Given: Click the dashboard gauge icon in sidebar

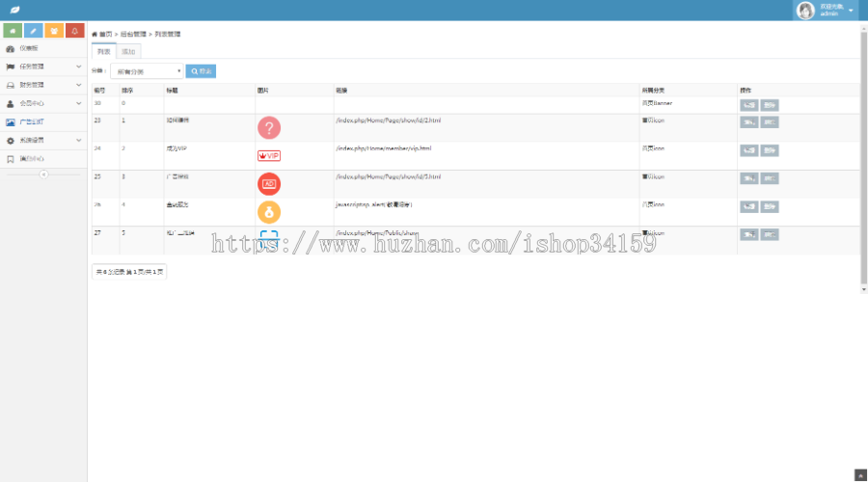Looking at the screenshot, I should pos(10,49).
